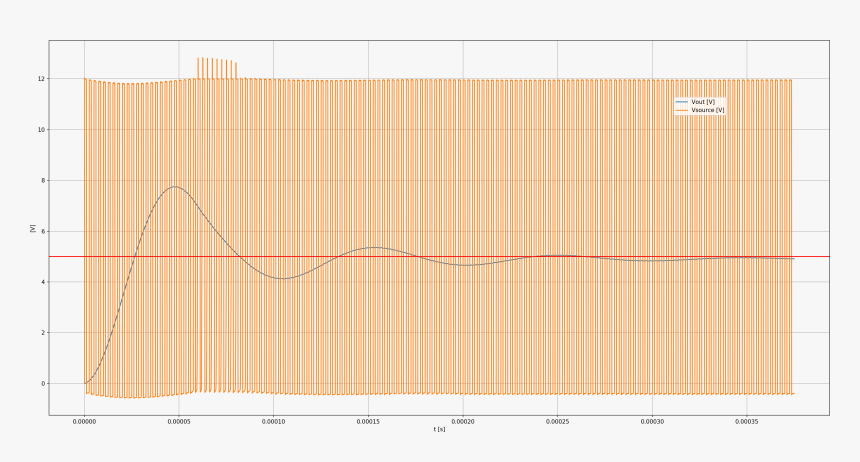Click x-axis tick 0.00005
Screen dimensions: 860x462
[x=179, y=421]
